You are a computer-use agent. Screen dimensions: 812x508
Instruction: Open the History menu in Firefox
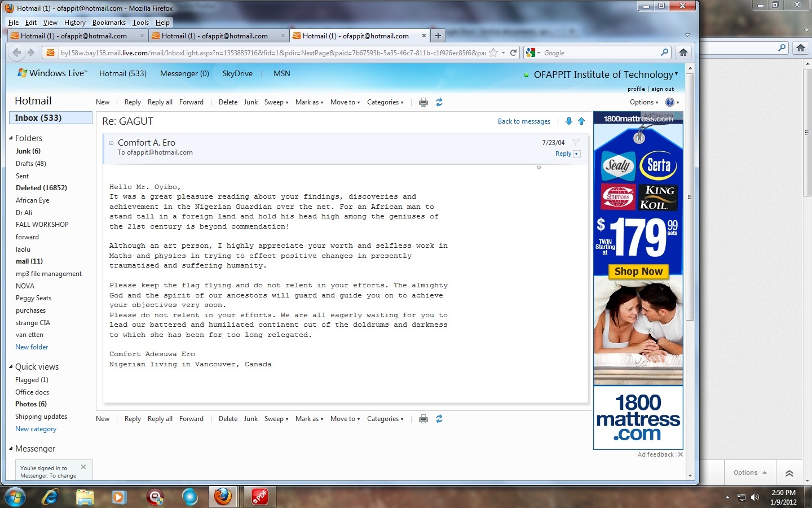pos(74,23)
